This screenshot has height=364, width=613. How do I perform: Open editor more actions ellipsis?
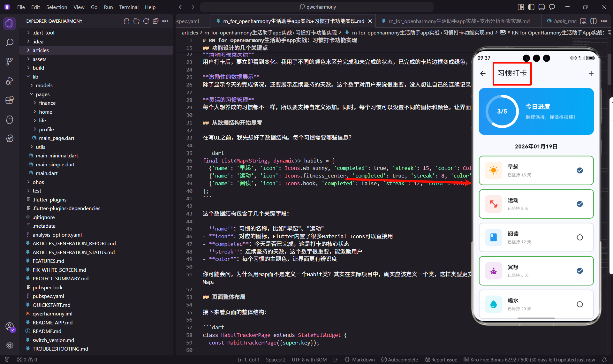[x=604, y=21]
